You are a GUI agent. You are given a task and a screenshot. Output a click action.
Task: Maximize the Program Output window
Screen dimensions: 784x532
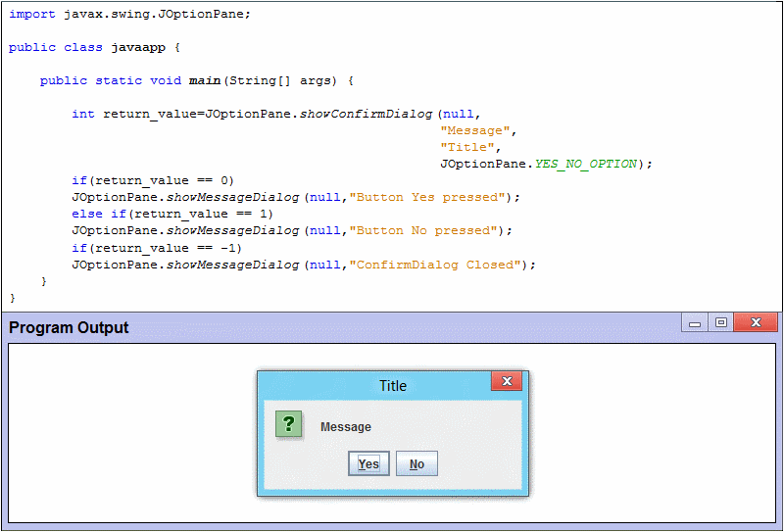[720, 322]
